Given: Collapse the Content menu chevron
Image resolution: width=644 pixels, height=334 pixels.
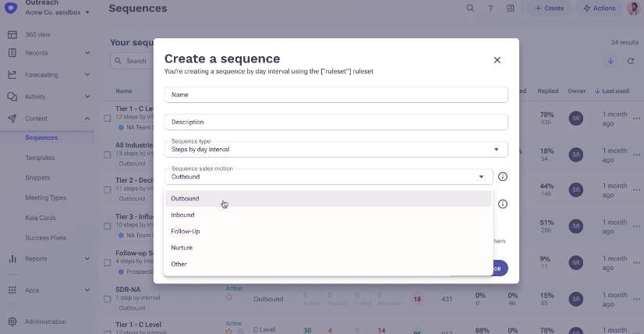Looking at the screenshot, I should click(87, 119).
